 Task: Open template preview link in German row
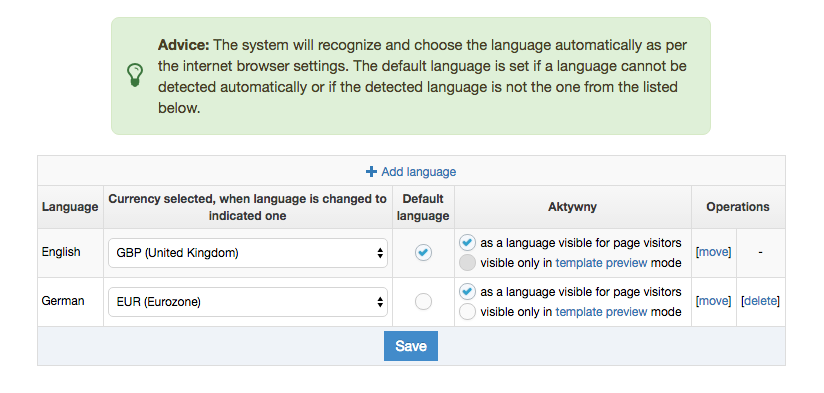click(601, 312)
